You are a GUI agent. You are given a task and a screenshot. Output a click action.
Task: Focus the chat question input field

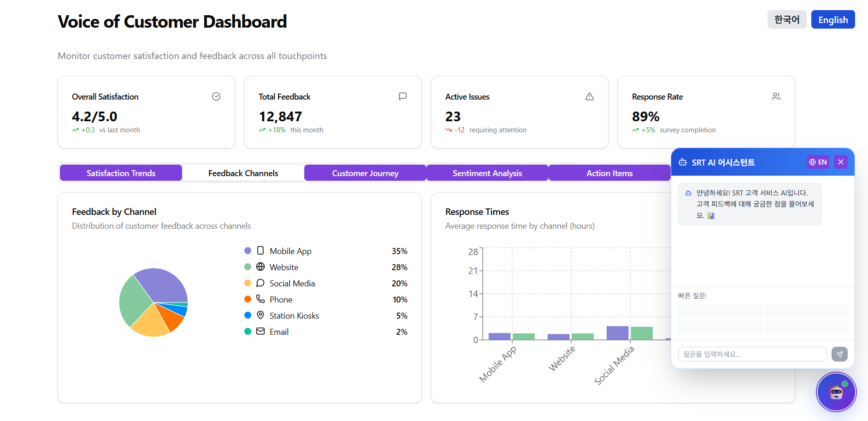pos(752,354)
